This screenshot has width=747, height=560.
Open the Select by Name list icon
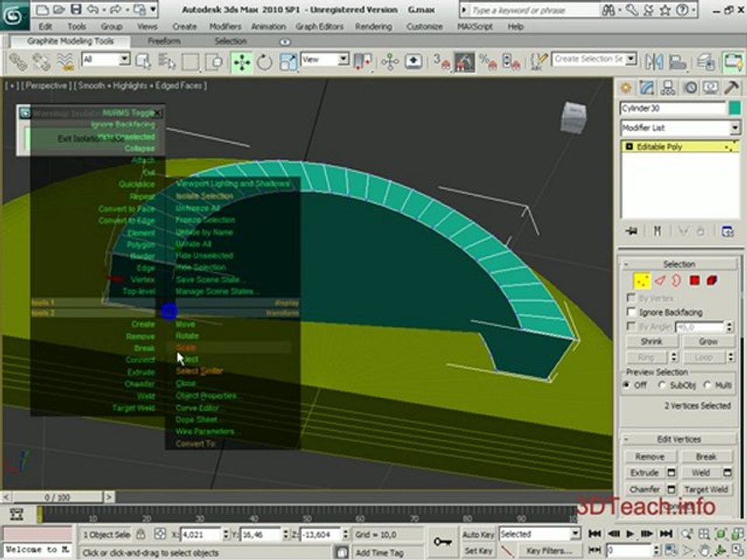(x=167, y=62)
